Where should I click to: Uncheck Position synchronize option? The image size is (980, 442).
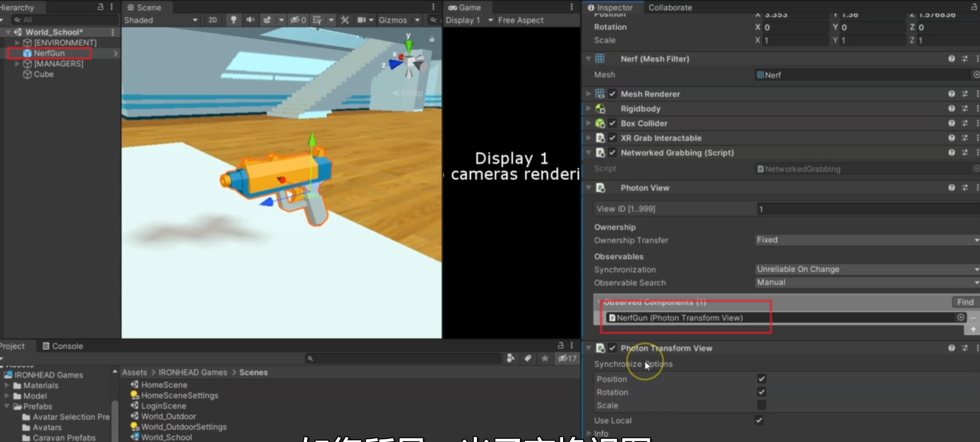pos(761,379)
